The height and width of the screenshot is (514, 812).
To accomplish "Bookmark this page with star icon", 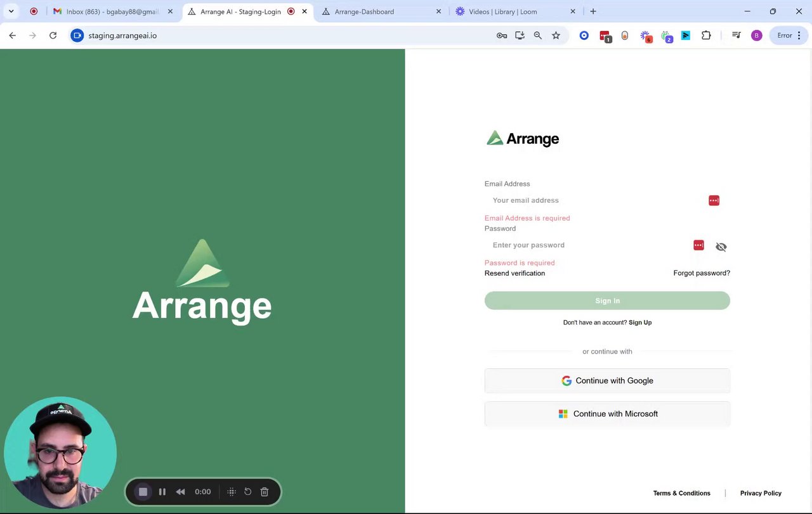I will pos(556,35).
